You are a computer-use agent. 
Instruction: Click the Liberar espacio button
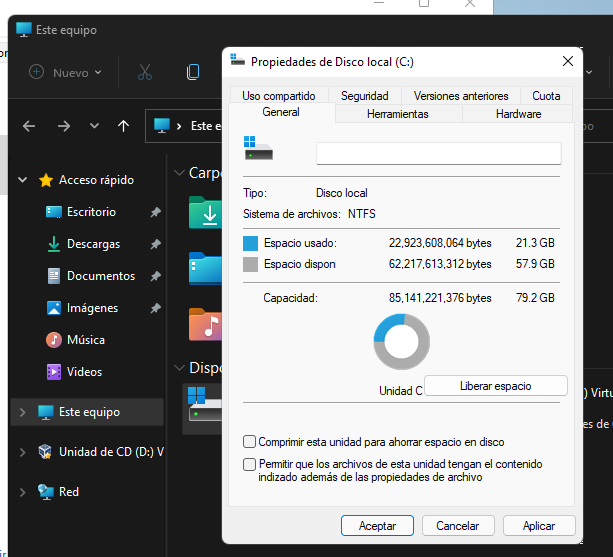tap(496, 386)
